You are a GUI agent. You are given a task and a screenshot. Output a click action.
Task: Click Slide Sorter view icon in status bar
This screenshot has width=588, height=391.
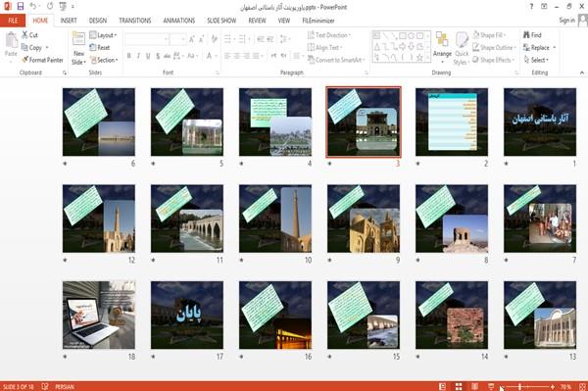pos(459,386)
